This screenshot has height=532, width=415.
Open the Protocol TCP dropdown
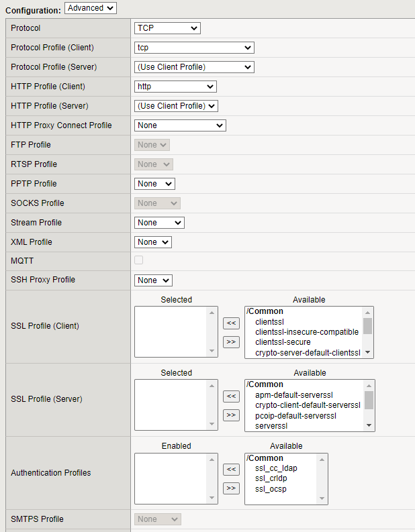(x=167, y=28)
